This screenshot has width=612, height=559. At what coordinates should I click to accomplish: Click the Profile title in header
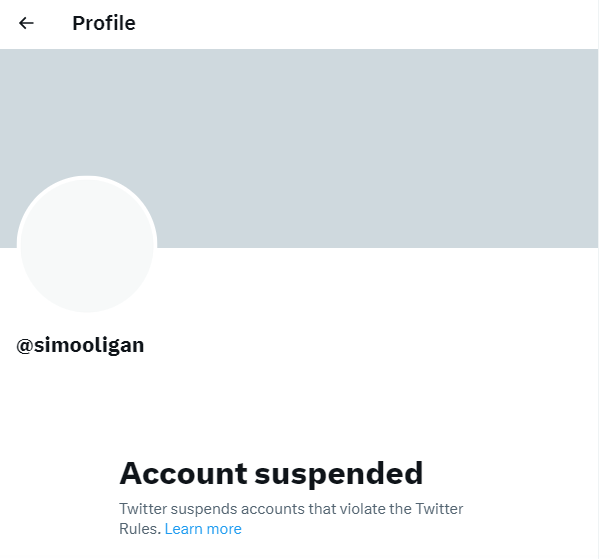(103, 23)
